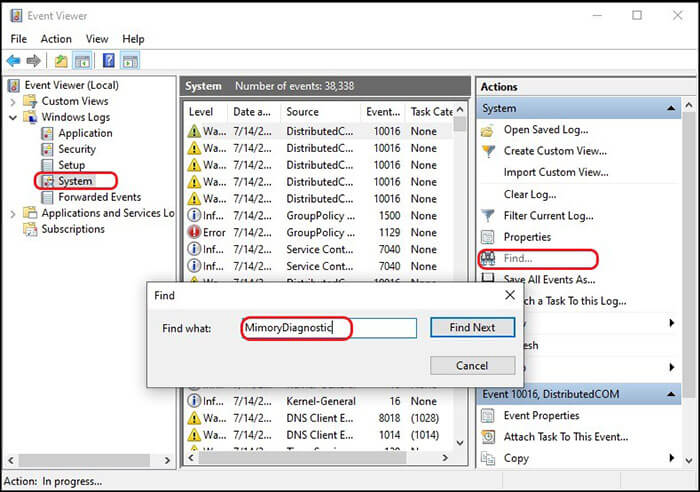Click Import Custom View action

click(x=556, y=172)
